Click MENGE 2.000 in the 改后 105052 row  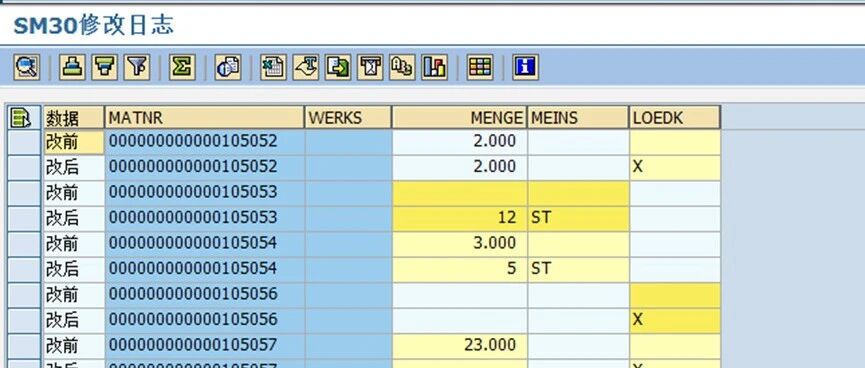[460, 167]
